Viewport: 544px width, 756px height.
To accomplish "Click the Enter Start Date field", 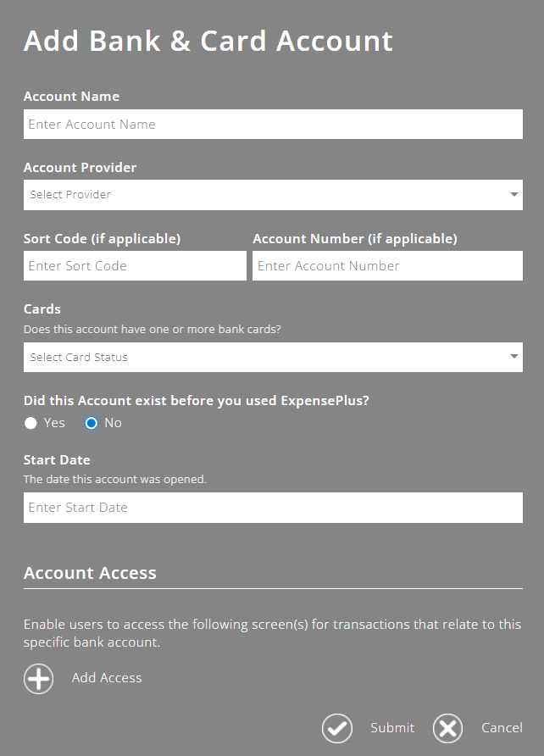I will coord(273,508).
